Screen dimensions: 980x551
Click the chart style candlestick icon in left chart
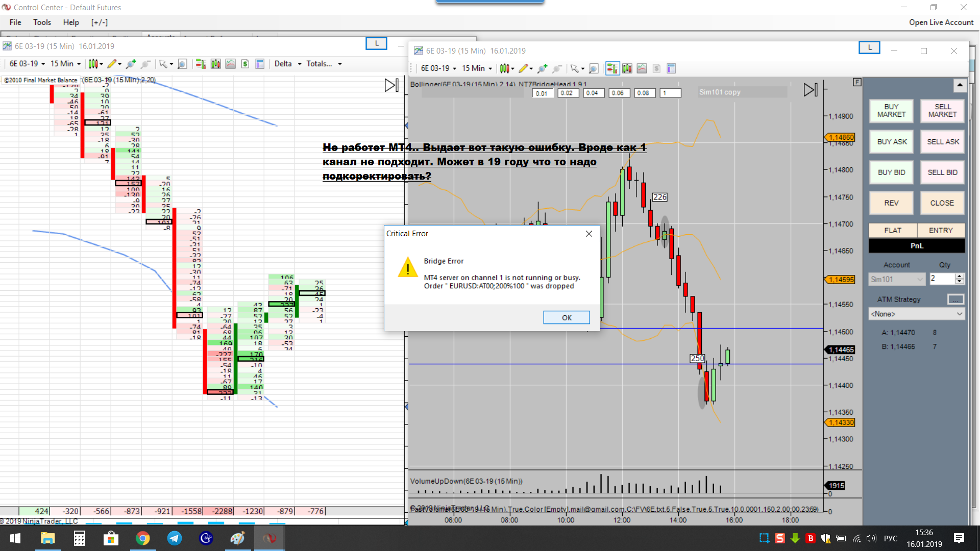point(93,64)
